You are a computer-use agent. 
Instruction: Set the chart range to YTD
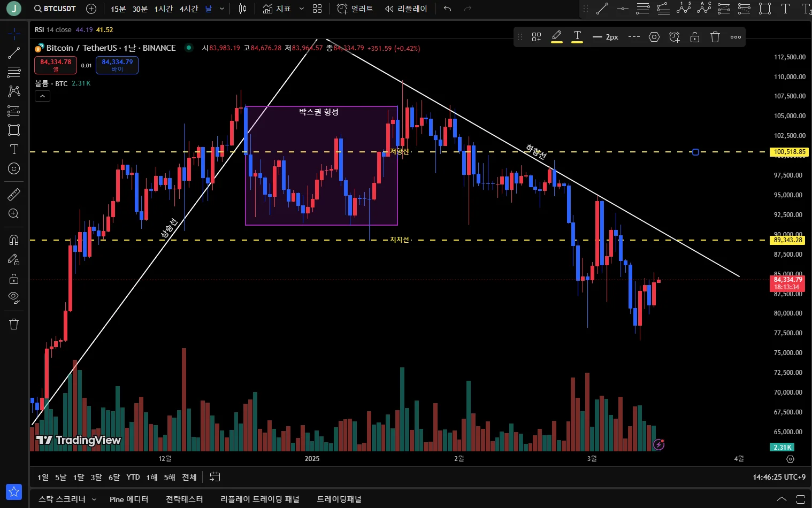coord(133,477)
